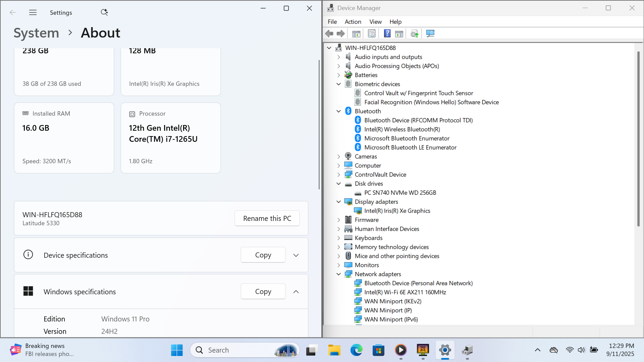Open the Breaking news widget on taskbar

[42, 350]
